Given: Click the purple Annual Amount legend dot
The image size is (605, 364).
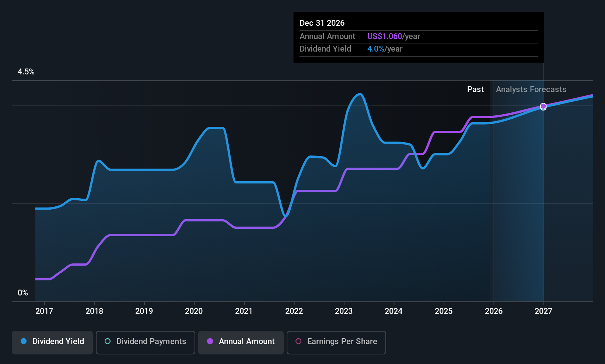Looking at the screenshot, I should tap(210, 342).
